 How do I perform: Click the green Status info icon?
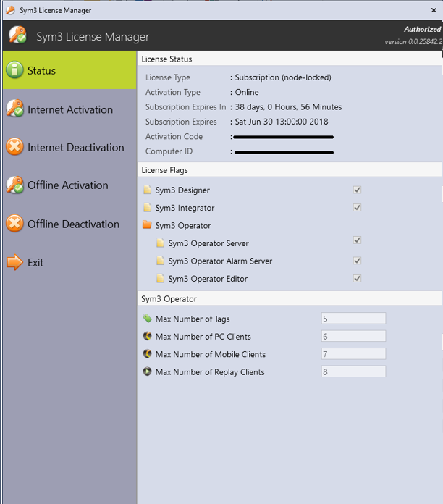(14, 70)
